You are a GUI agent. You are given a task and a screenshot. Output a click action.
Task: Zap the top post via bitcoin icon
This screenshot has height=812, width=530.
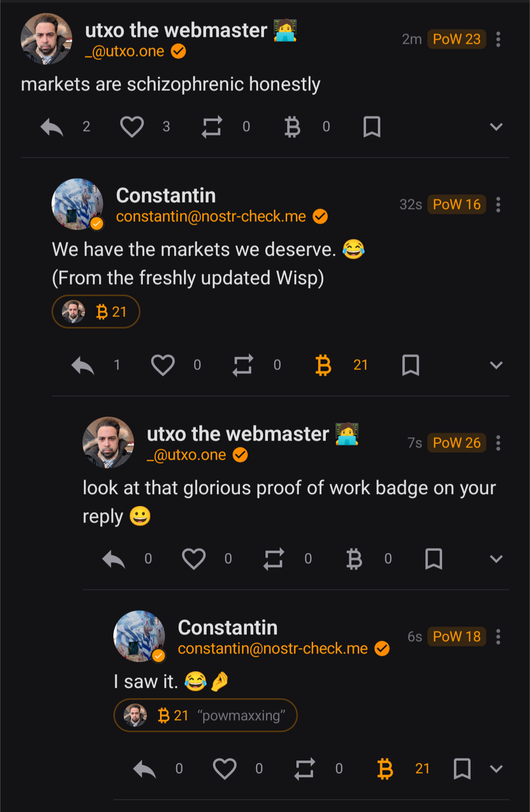(292, 127)
